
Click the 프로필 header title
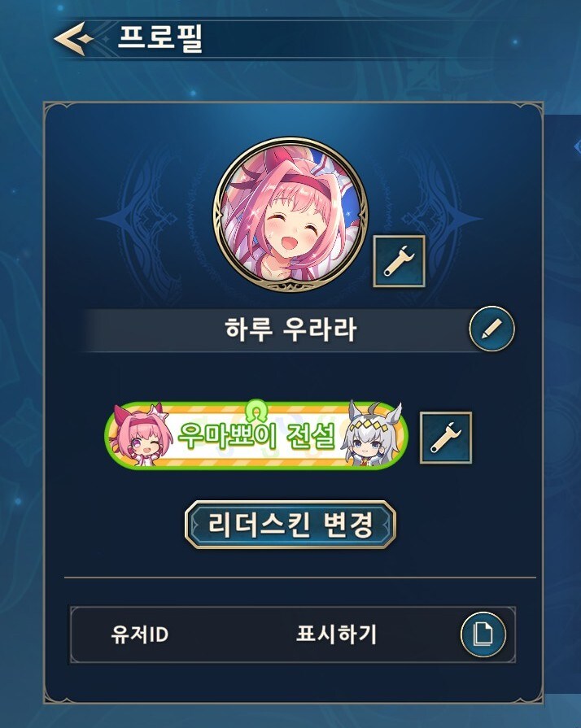tap(160, 38)
